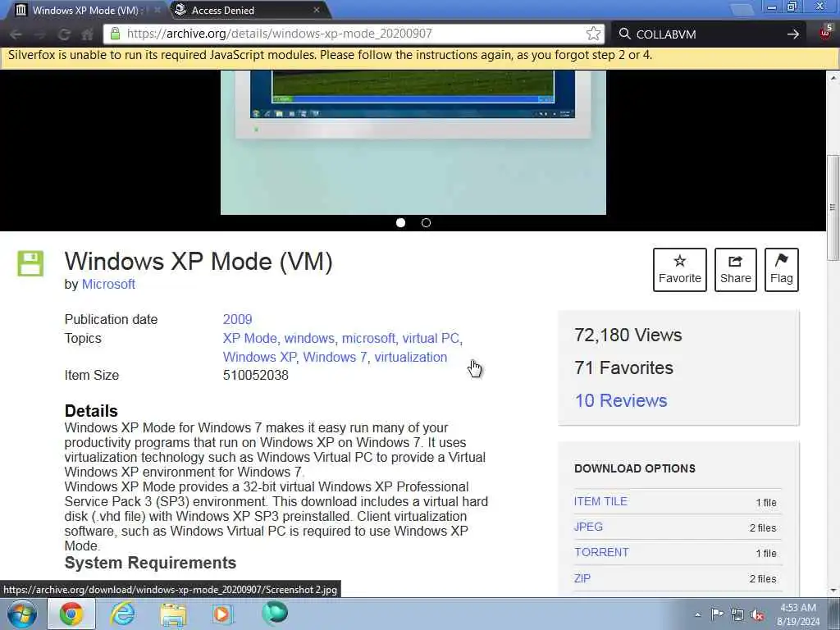Click the COLLABVM search field
The height and width of the screenshot is (630, 840).
tap(707, 34)
